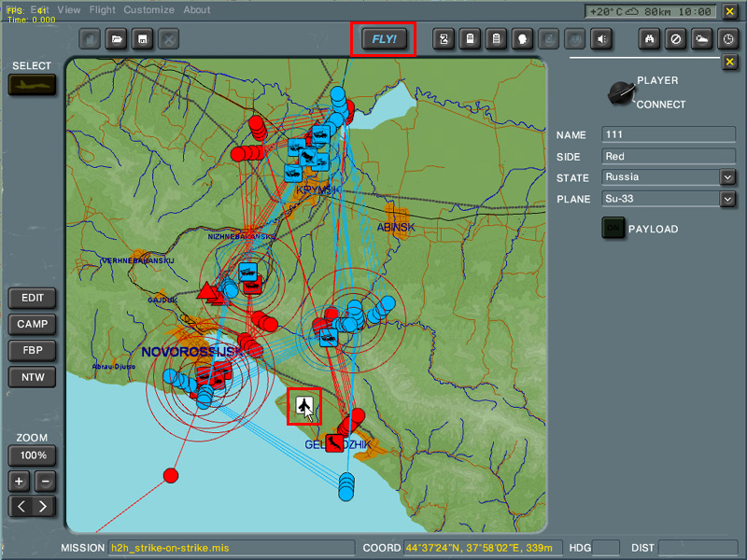747x560 pixels.
Task: Click the pilot head silhouette icon
Action: (x=522, y=39)
